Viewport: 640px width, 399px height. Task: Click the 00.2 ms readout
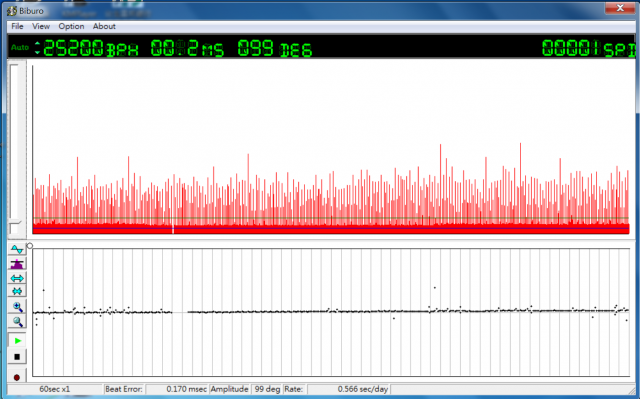coord(187,48)
